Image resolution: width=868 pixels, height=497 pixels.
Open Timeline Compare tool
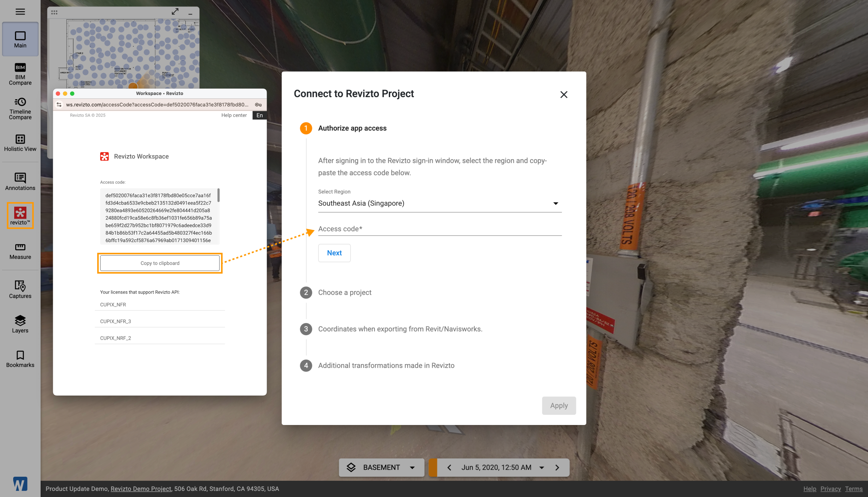[20, 109]
